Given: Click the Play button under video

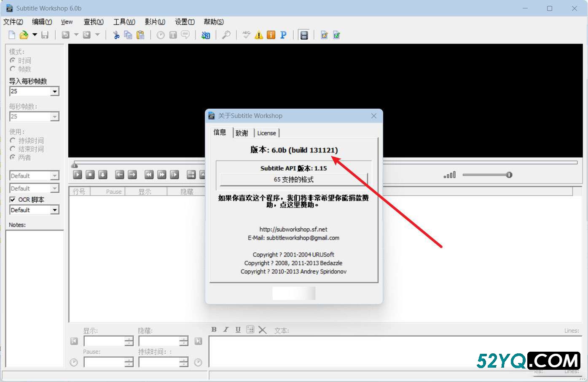Looking at the screenshot, I should 78,174.
